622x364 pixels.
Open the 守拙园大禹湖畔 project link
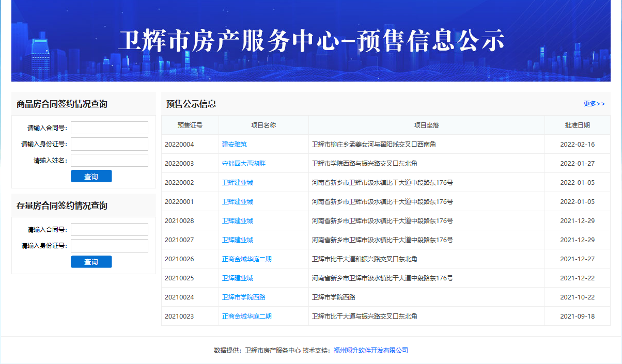[x=244, y=164]
